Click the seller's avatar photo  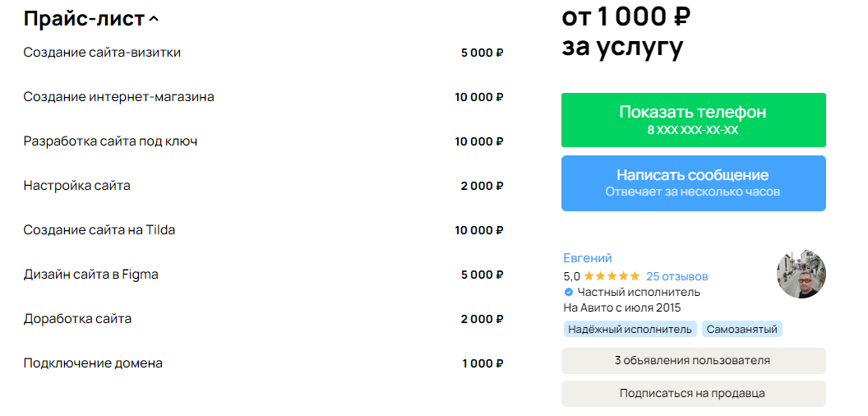tap(801, 274)
